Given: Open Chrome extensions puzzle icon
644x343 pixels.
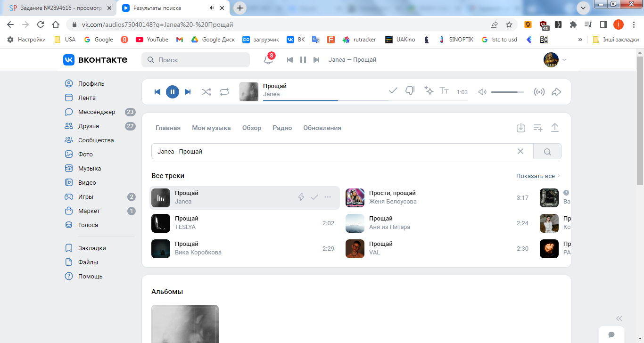Looking at the screenshot, I should coord(573,24).
